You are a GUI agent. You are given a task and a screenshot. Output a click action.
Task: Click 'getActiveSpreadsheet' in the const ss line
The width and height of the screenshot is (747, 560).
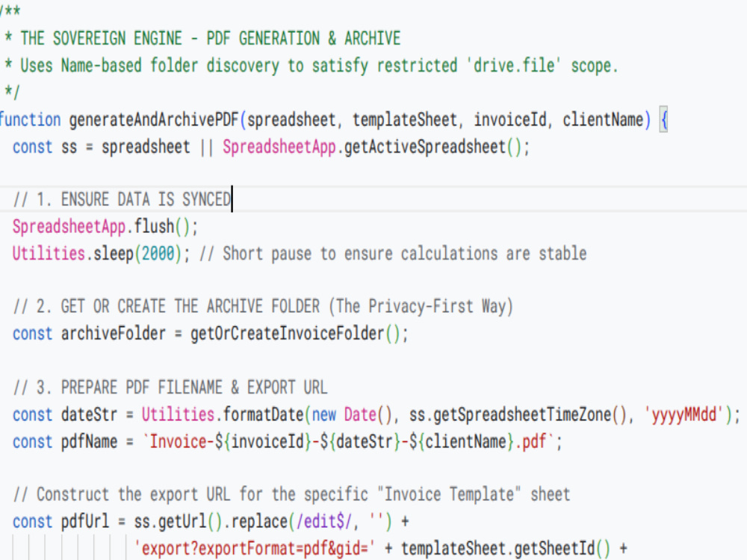(425, 147)
